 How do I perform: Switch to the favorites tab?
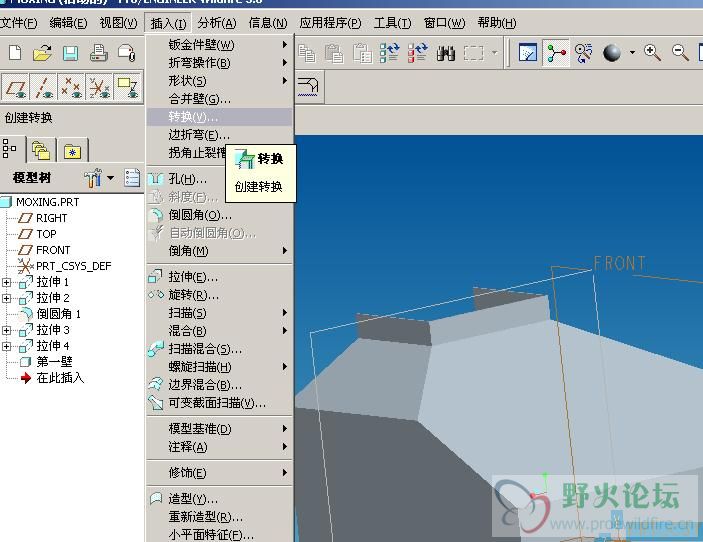72,151
